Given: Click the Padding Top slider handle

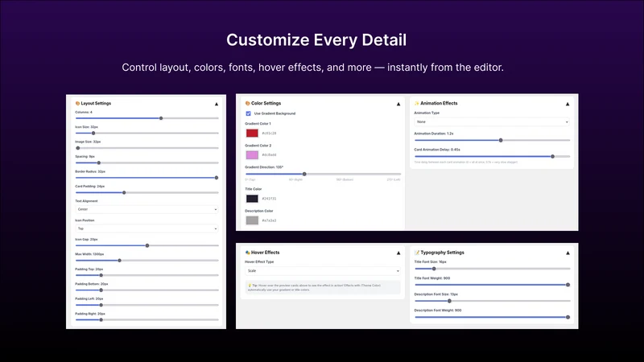Looking at the screenshot, I should [x=101, y=275].
